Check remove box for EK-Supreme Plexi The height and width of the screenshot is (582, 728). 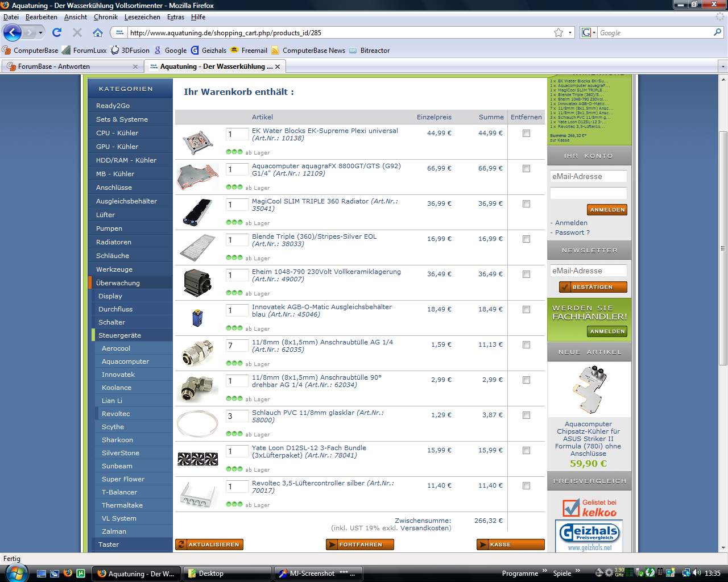(526, 134)
